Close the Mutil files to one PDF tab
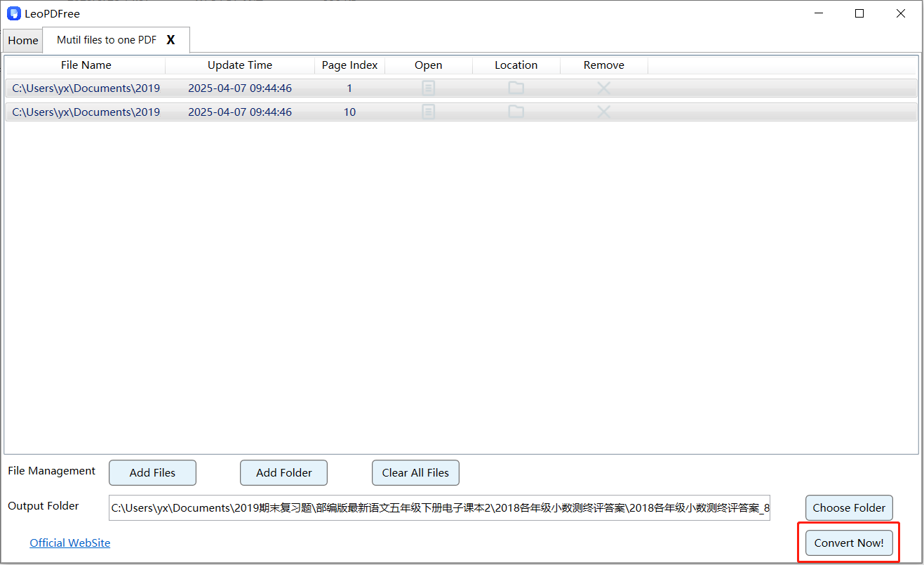This screenshot has width=924, height=565. [x=170, y=40]
